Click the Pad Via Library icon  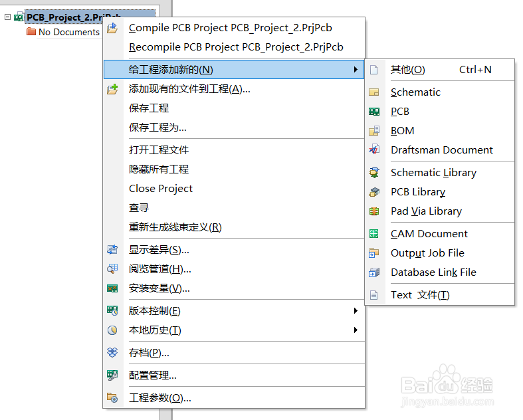[x=374, y=211]
